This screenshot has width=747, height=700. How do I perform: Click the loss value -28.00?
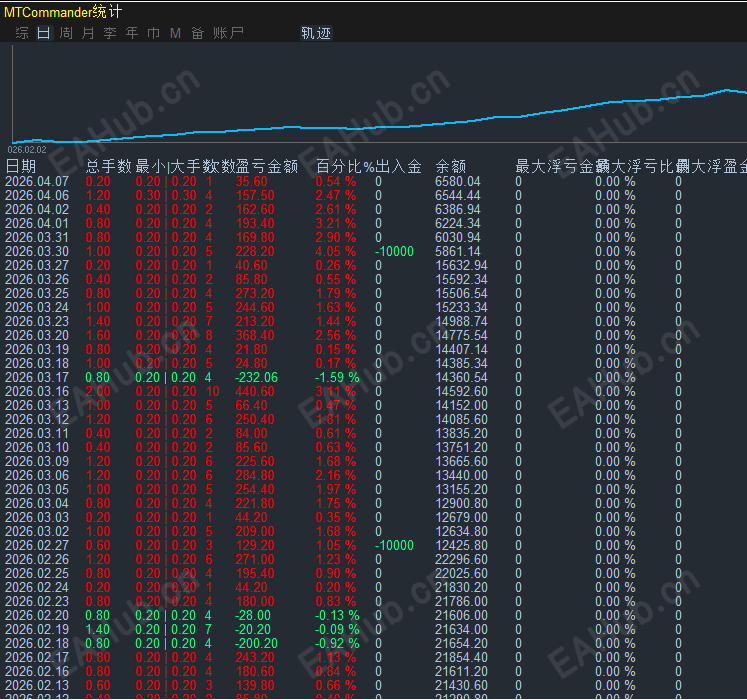click(253, 615)
